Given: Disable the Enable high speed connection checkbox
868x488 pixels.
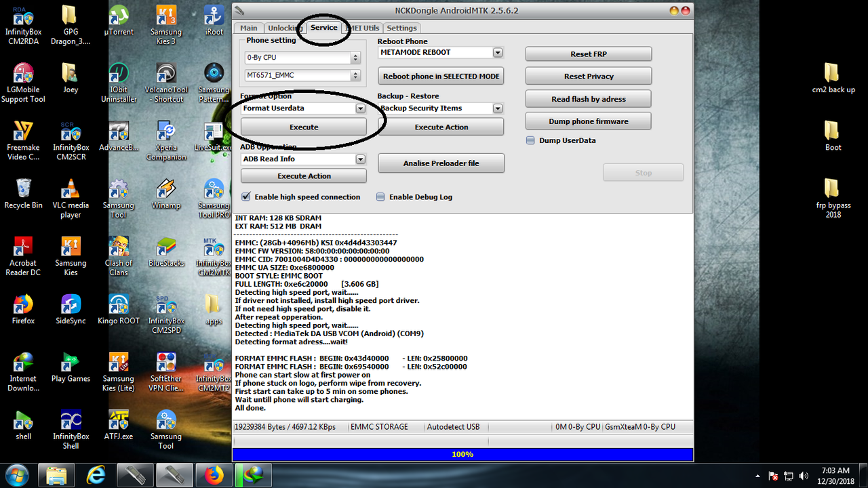Looking at the screenshot, I should click(x=246, y=197).
